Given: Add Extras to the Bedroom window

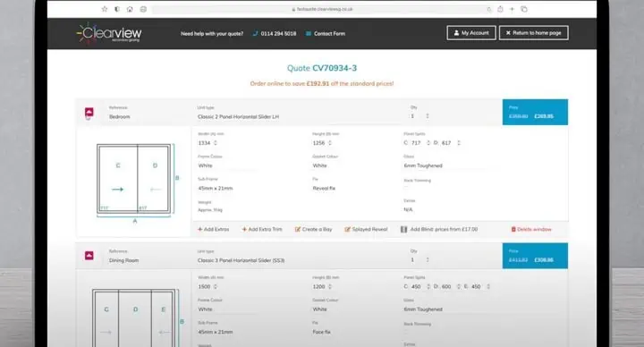Looking at the screenshot, I should [x=213, y=229].
